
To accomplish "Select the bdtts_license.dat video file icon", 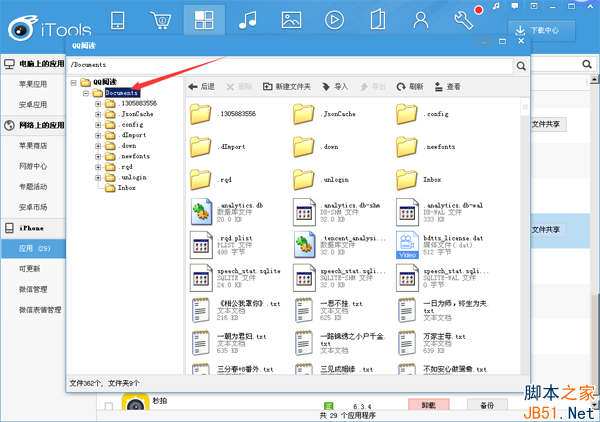I will [x=407, y=245].
